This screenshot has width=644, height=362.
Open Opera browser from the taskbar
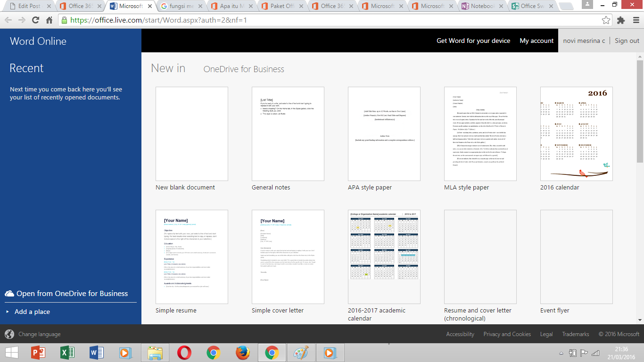pos(184,353)
